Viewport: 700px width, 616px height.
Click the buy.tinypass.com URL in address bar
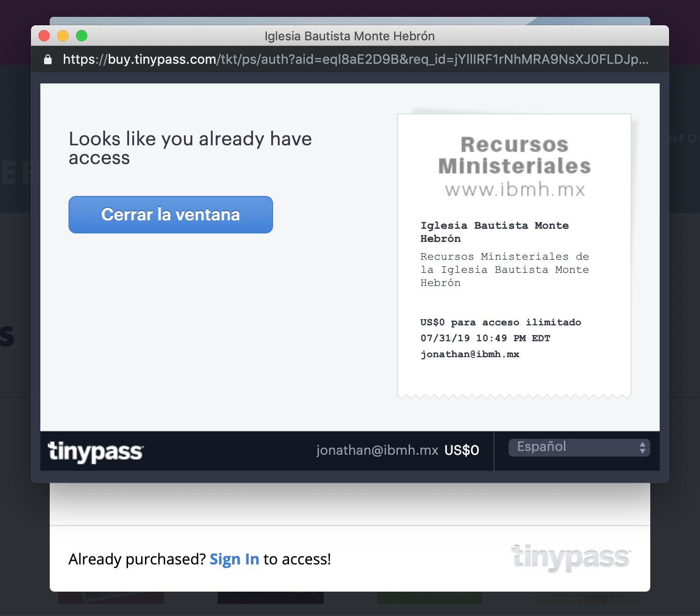pos(357,59)
